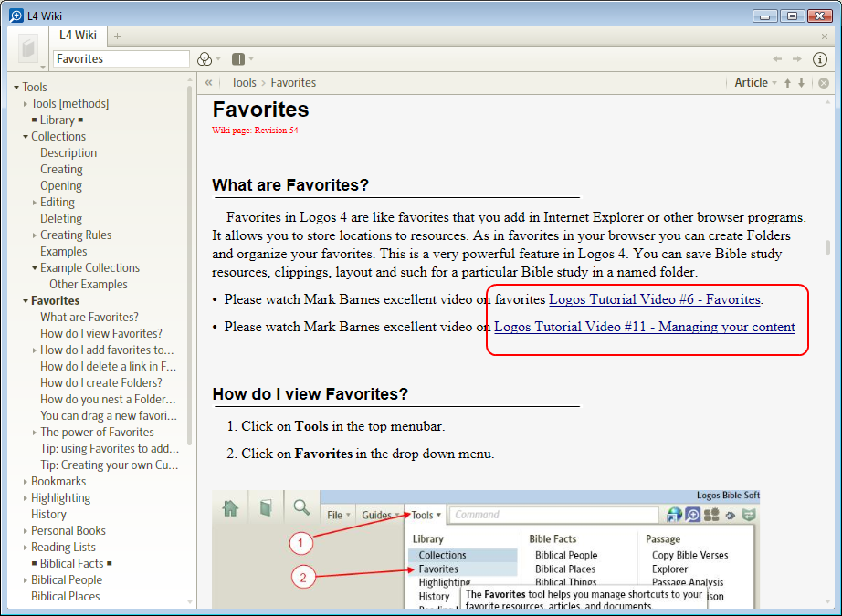
Task: Click Tools in the breadcrumb bar
Action: coord(244,83)
